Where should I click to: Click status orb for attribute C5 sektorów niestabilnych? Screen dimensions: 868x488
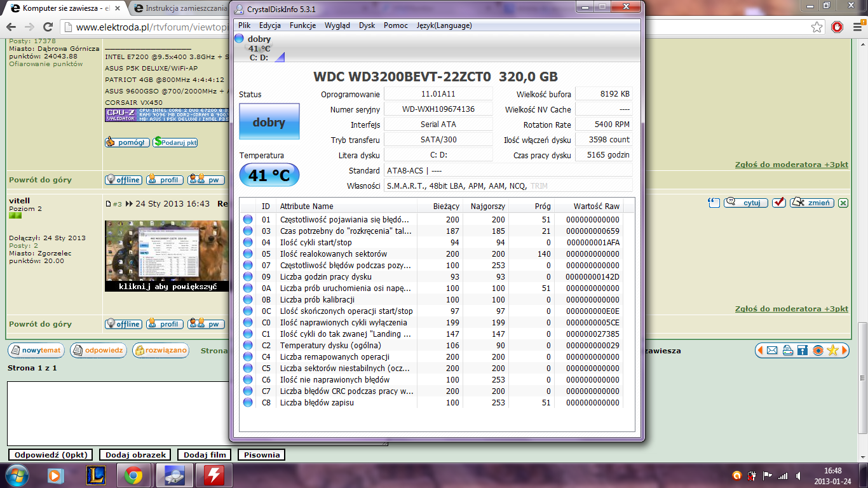pos(248,368)
